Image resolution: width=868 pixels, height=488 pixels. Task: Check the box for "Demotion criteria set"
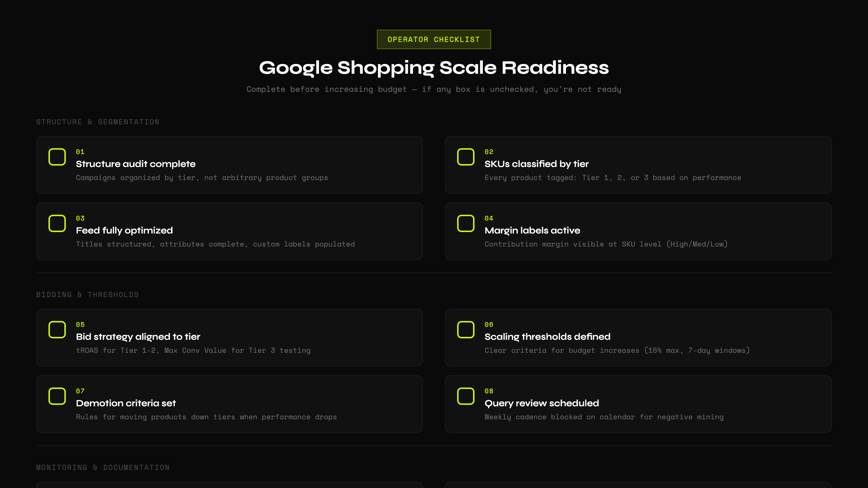[56, 396]
